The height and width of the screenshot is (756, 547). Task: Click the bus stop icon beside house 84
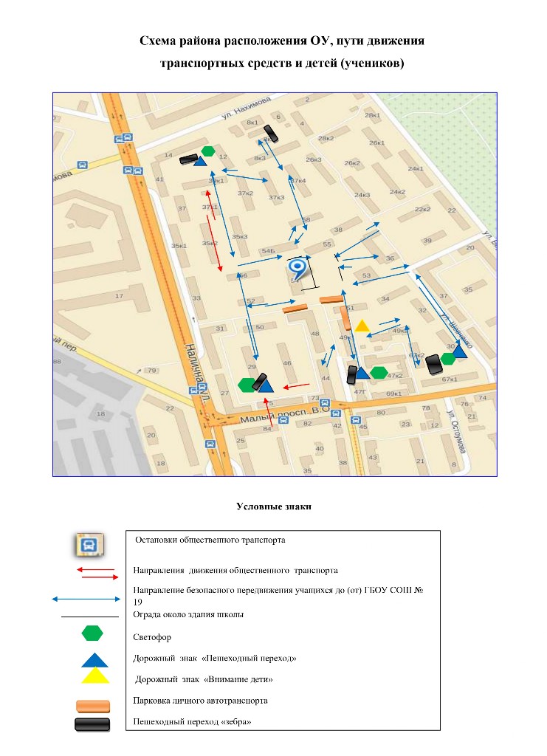284,420
